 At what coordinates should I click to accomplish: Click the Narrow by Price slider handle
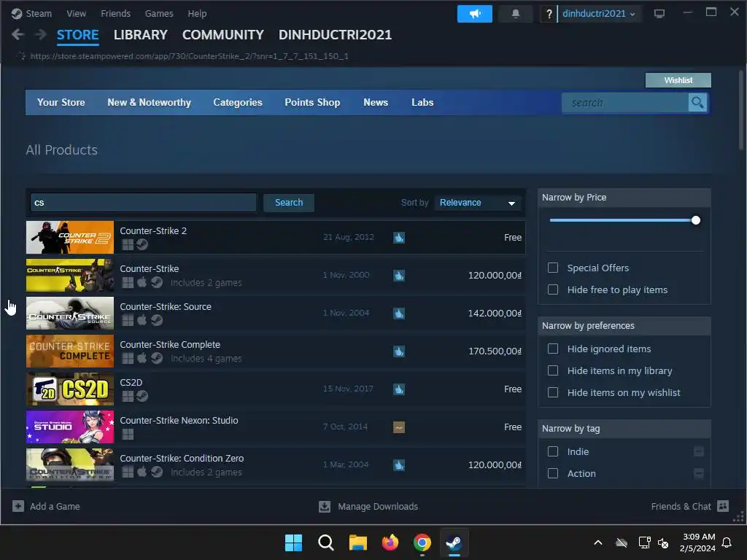[695, 220]
